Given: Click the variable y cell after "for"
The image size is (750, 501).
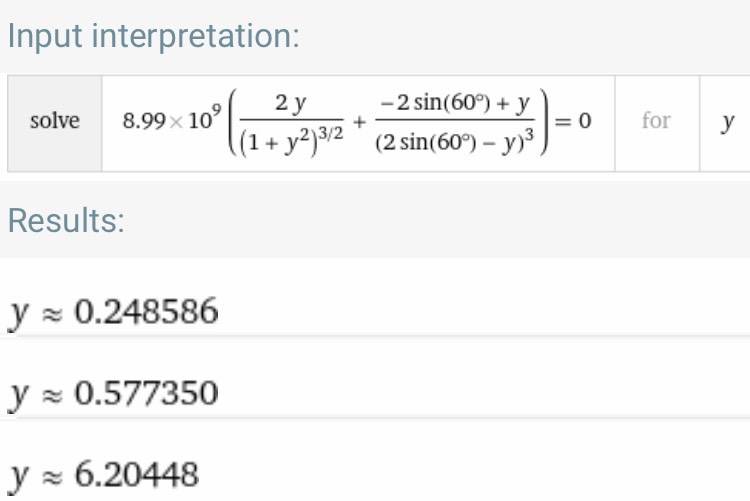Looking at the screenshot, I should tap(728, 122).
